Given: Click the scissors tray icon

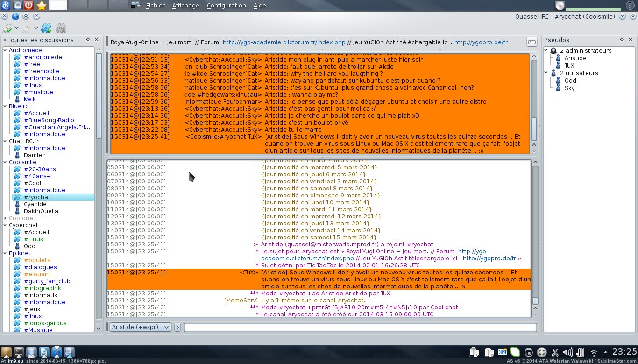Looking at the screenshot, I should (x=555, y=352).
